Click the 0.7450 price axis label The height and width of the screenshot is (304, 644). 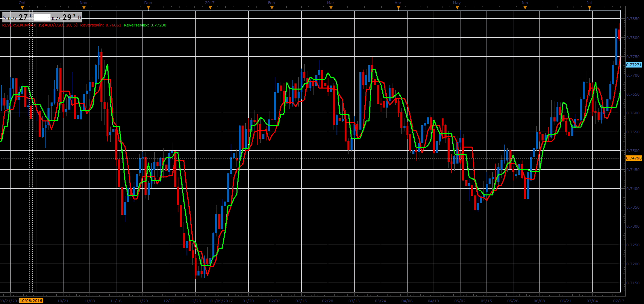[633, 170]
